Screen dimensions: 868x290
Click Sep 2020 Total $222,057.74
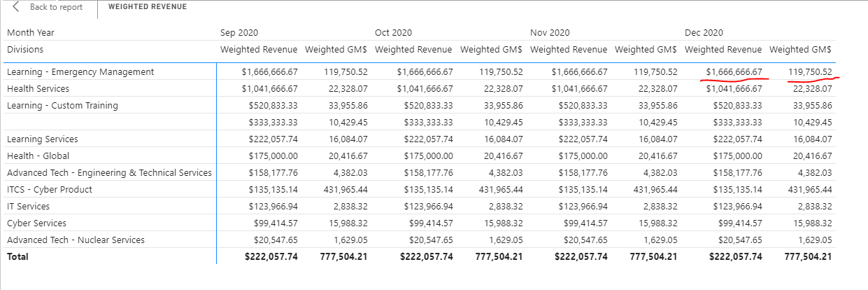pyautogui.click(x=271, y=257)
